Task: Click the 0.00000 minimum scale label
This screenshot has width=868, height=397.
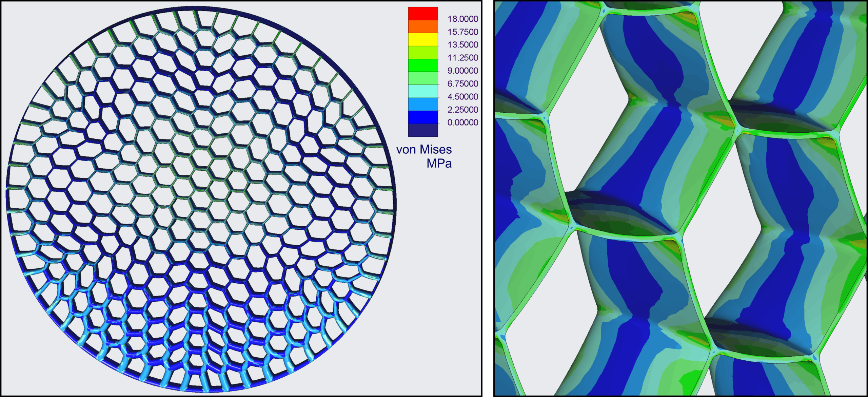Action: pos(462,122)
